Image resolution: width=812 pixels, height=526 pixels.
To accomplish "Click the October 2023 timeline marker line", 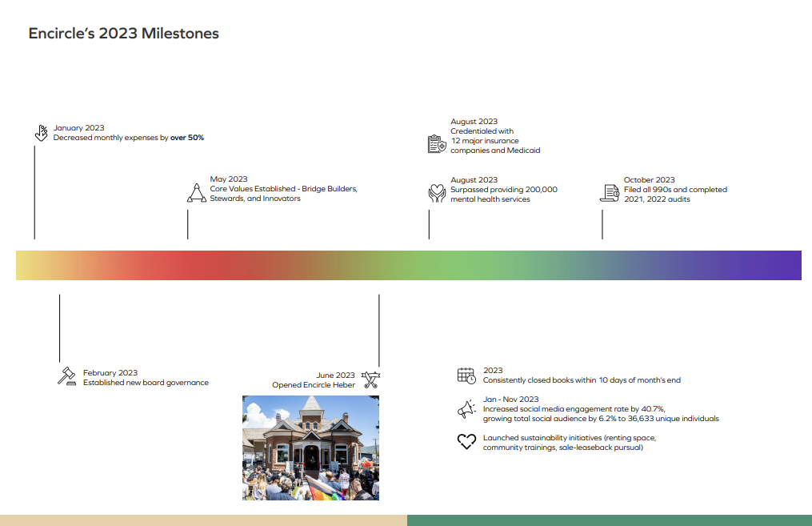I will pyautogui.click(x=602, y=224).
